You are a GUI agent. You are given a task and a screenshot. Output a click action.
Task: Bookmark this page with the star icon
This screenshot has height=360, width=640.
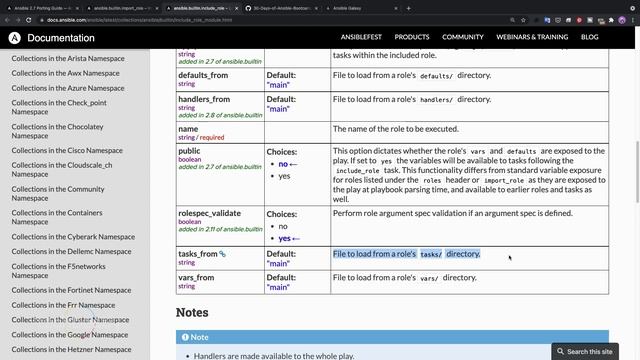523,20
